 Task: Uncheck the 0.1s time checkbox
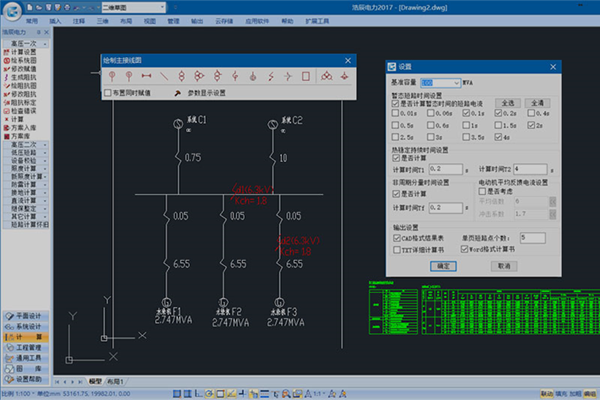coord(466,113)
